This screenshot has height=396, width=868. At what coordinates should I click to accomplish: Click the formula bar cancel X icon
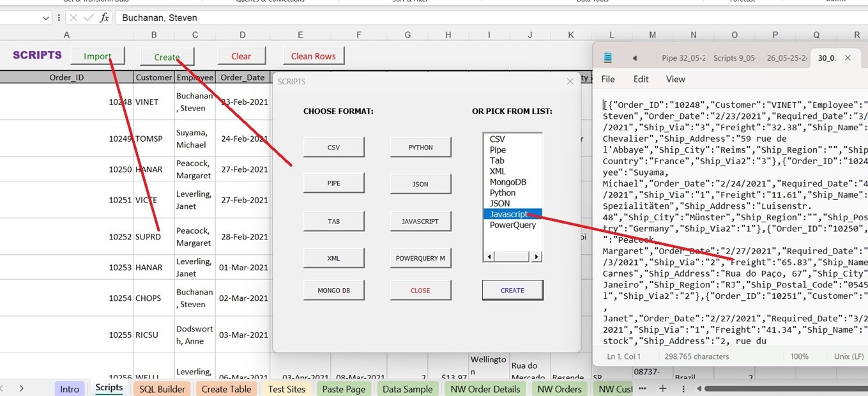tap(73, 18)
